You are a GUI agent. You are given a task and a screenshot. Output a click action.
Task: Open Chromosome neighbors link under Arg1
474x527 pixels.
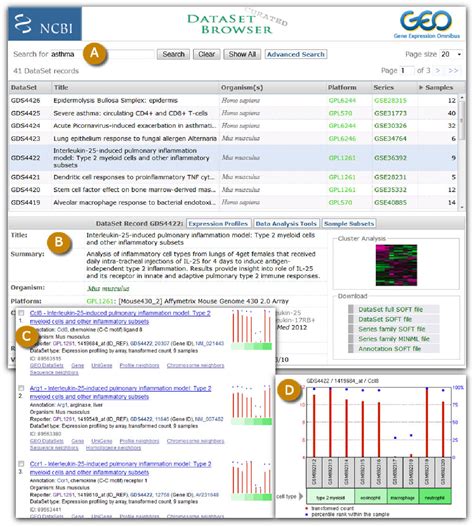pos(195,441)
